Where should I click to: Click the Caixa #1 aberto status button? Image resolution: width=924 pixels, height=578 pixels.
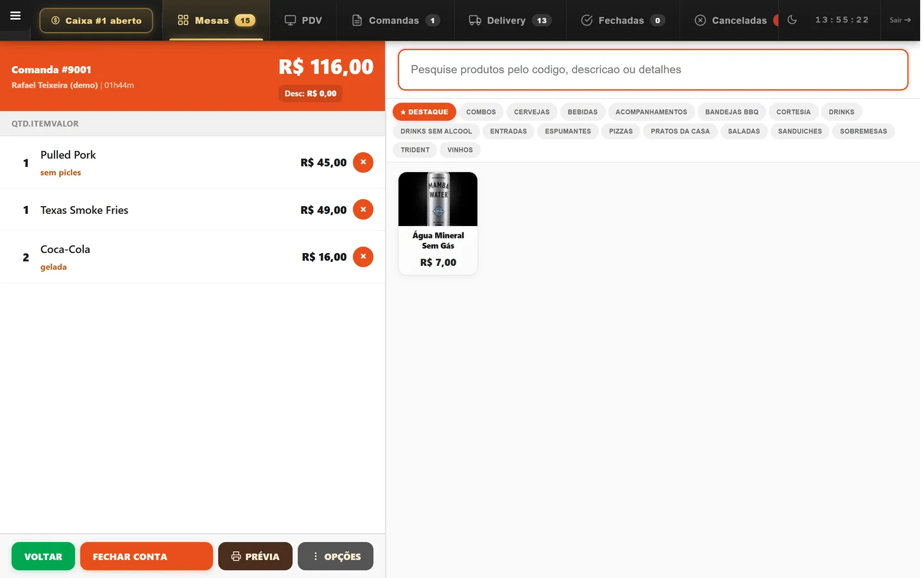pos(96,21)
